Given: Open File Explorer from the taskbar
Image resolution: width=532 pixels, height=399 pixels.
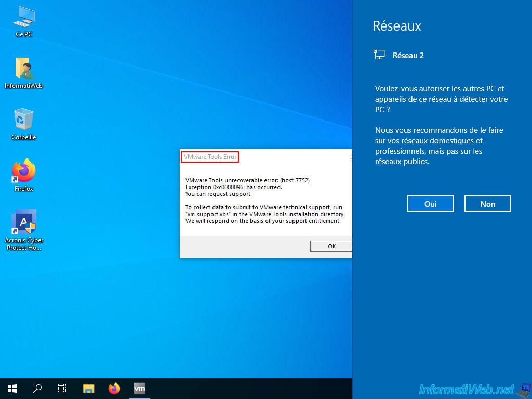Looking at the screenshot, I should click(88, 389).
